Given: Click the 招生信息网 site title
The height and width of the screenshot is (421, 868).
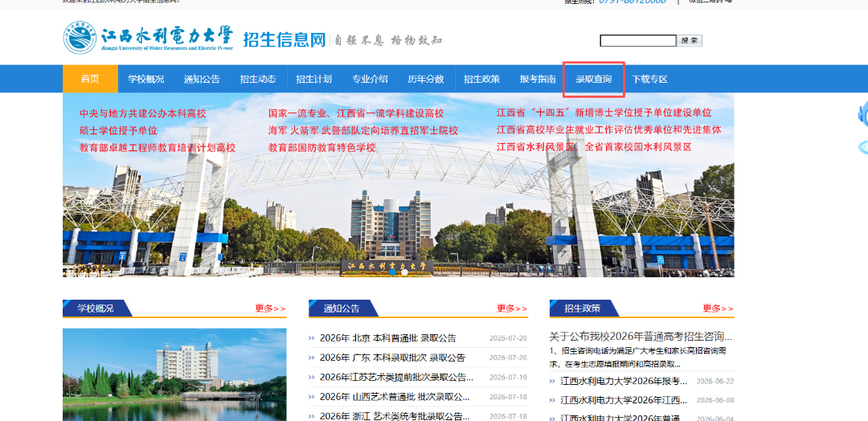Looking at the screenshot, I should click(x=285, y=39).
